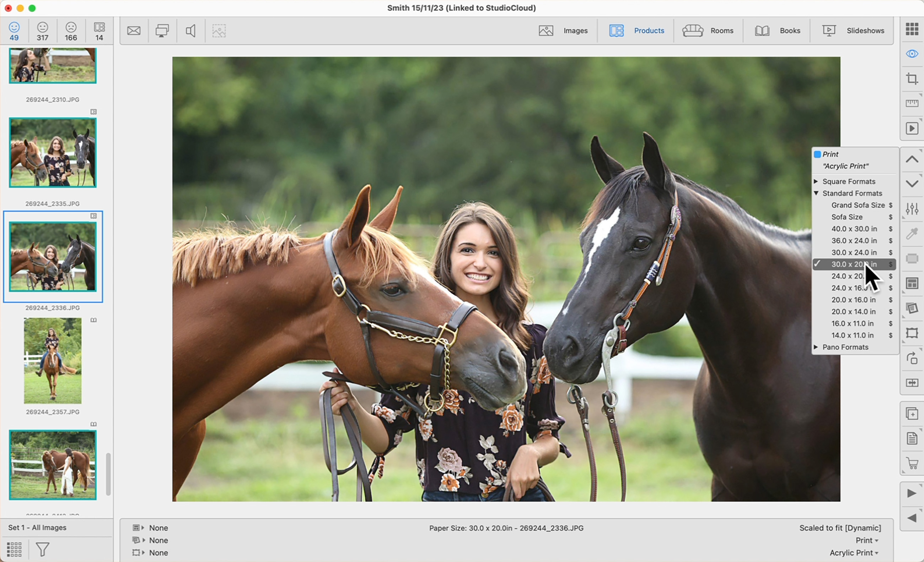Click the filter funnel icon
The width and height of the screenshot is (924, 562).
[42, 549]
